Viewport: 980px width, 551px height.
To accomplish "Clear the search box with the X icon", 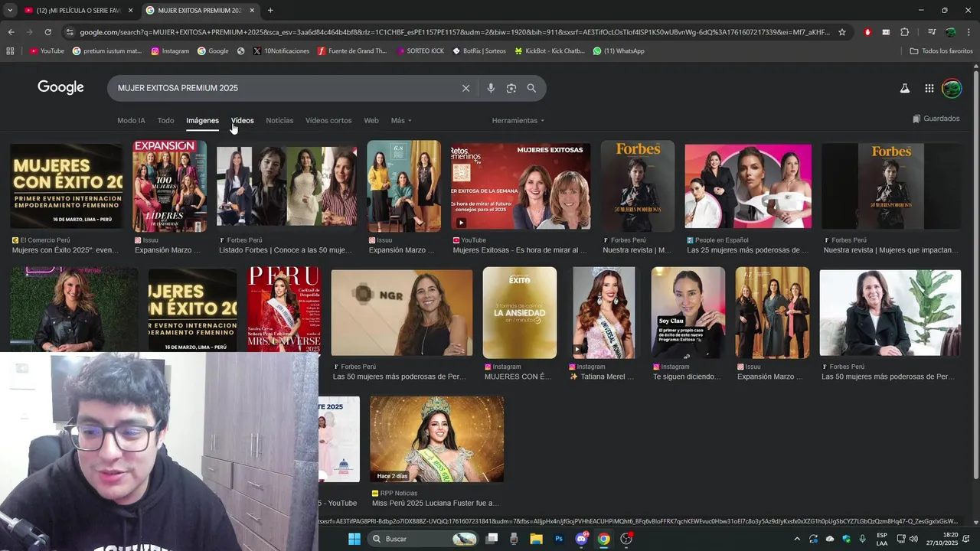I will [465, 88].
